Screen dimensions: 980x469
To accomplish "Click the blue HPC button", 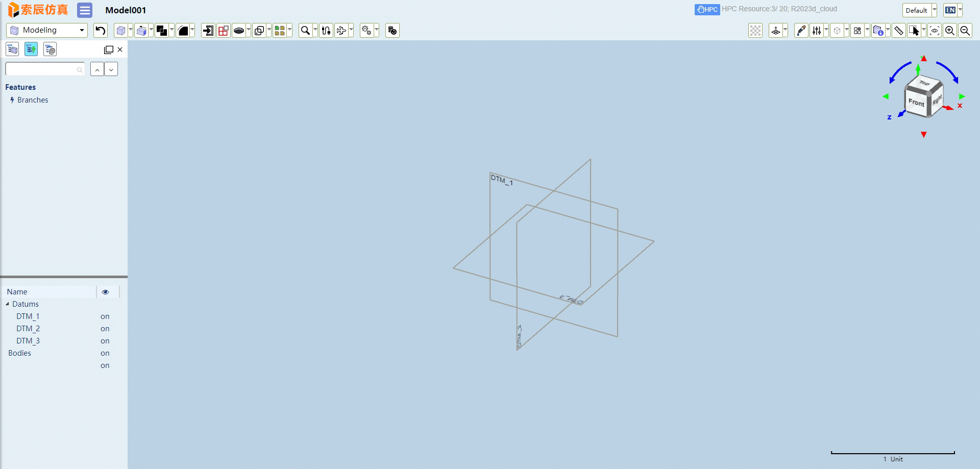I will pyautogui.click(x=707, y=9).
